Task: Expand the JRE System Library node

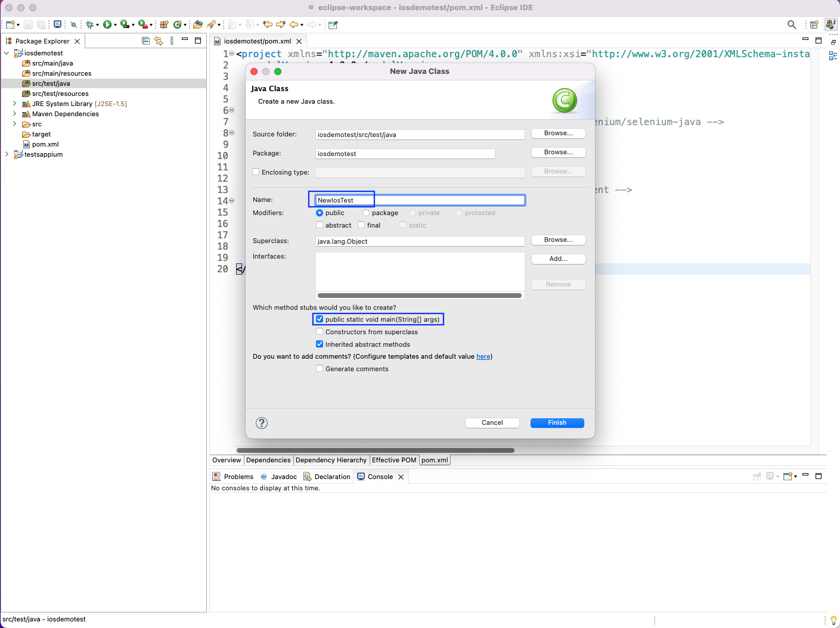Action: (x=14, y=104)
